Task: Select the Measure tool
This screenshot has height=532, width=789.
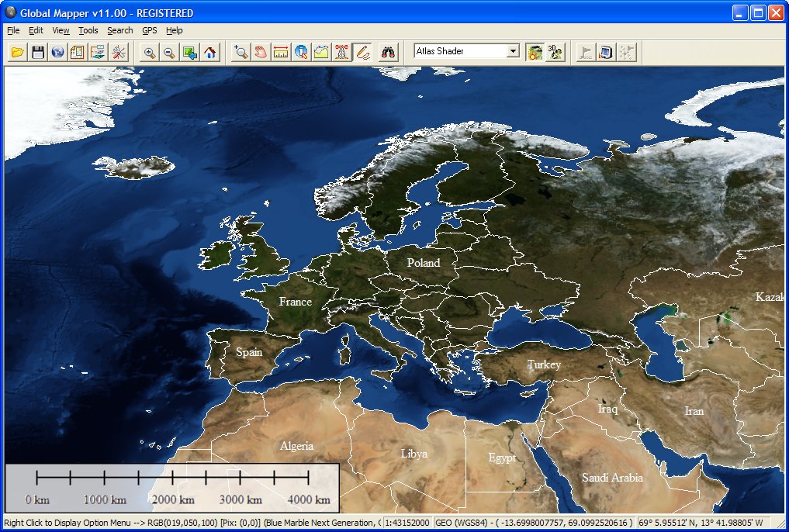Action: click(x=280, y=51)
